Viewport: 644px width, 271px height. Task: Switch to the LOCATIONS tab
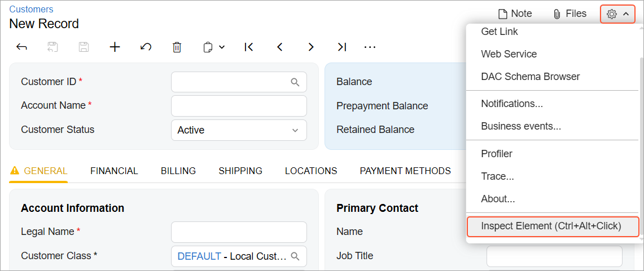tap(311, 171)
